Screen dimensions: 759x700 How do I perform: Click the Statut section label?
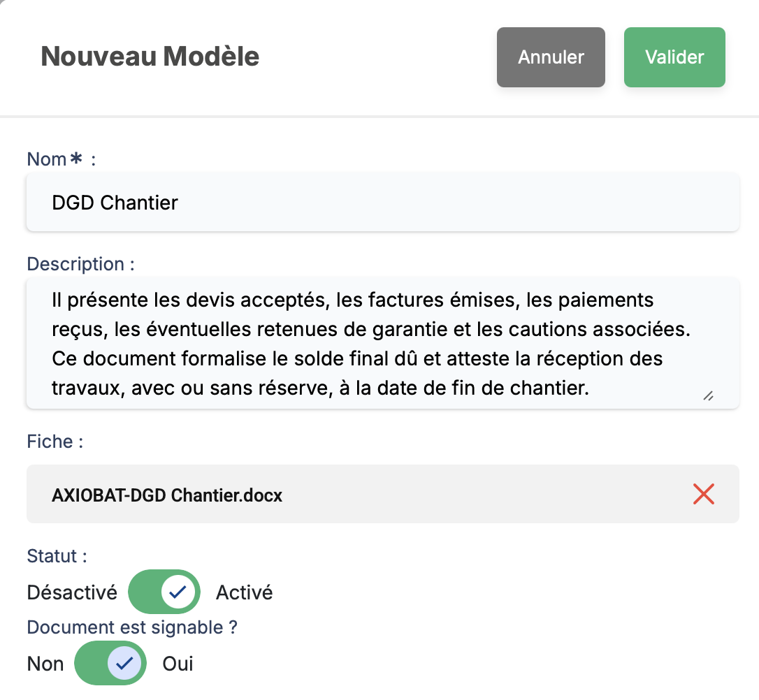[57, 556]
